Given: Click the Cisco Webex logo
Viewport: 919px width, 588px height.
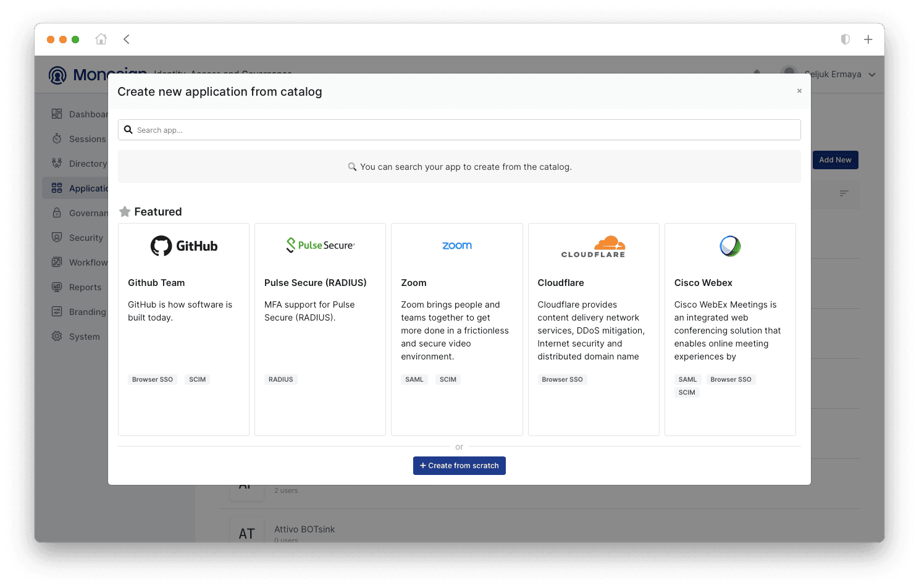Looking at the screenshot, I should coord(730,246).
